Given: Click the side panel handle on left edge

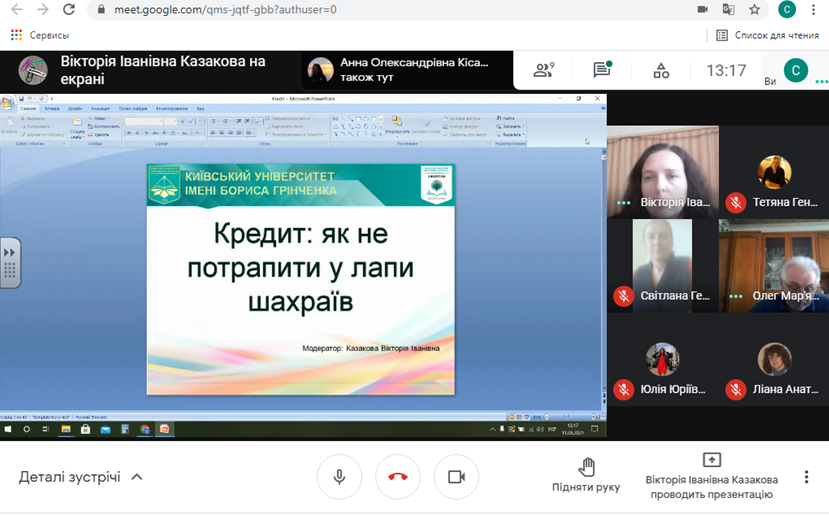Looking at the screenshot, I should click(x=10, y=262).
